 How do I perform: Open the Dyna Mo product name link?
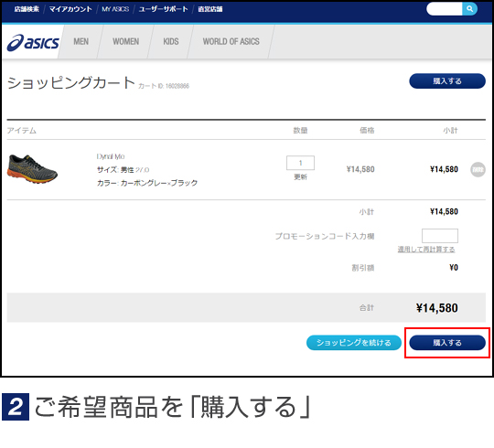(x=111, y=156)
